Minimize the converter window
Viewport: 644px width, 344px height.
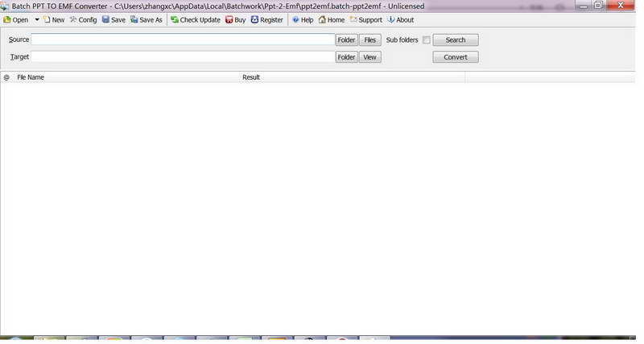coord(583,6)
